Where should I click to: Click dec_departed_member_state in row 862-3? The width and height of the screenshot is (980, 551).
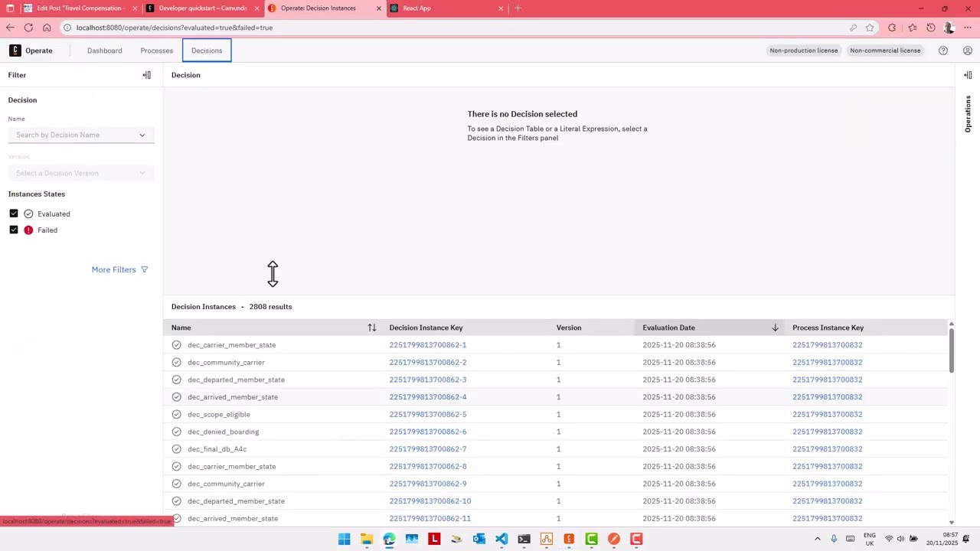coord(236,380)
